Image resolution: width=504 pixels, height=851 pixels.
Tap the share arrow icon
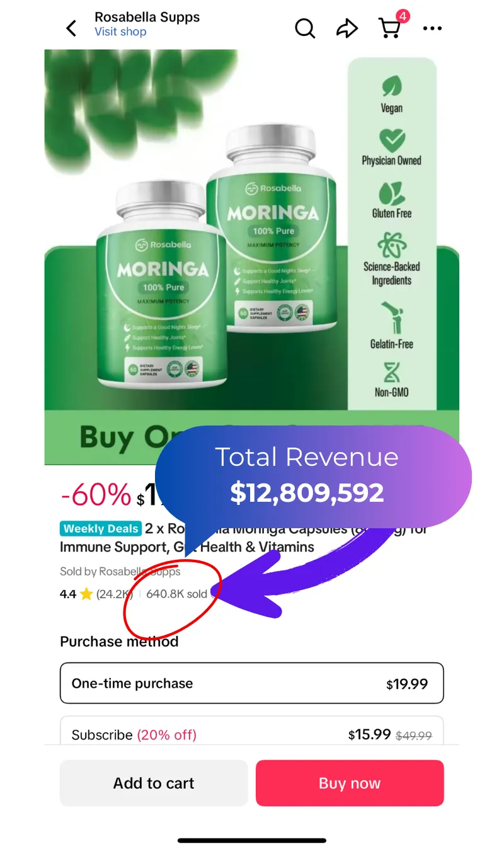pos(346,28)
